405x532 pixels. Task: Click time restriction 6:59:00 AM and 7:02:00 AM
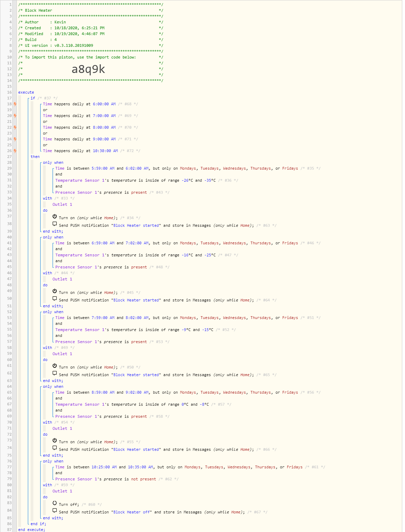tap(188, 243)
